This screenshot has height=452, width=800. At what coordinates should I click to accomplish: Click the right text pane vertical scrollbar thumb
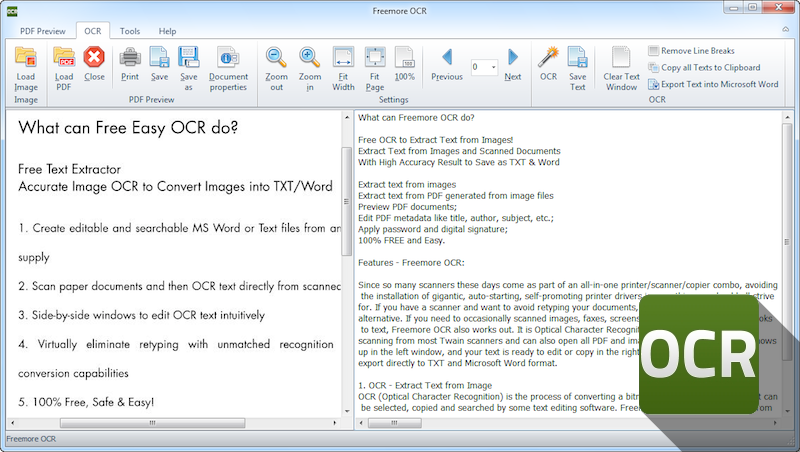786,242
